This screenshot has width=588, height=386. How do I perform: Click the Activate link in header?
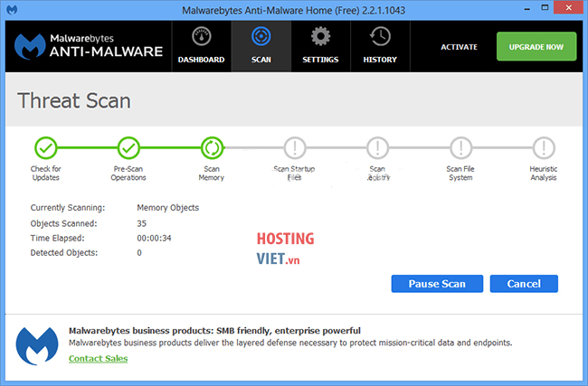[x=459, y=46]
